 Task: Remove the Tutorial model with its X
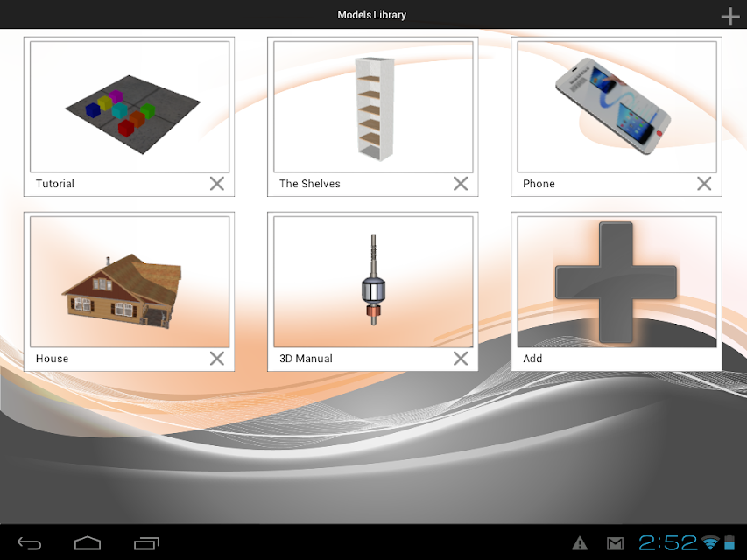point(217,184)
